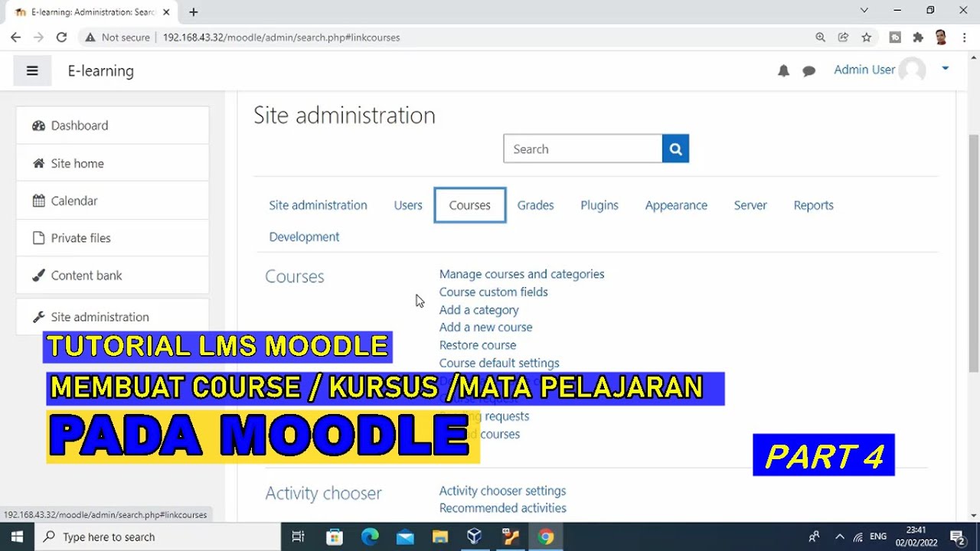Open File Explorer from taskbar
The width and height of the screenshot is (980, 551).
pyautogui.click(x=439, y=536)
